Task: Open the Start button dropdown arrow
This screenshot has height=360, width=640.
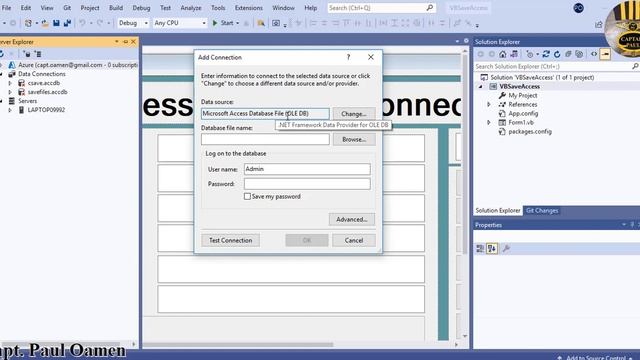Action: pos(238,23)
